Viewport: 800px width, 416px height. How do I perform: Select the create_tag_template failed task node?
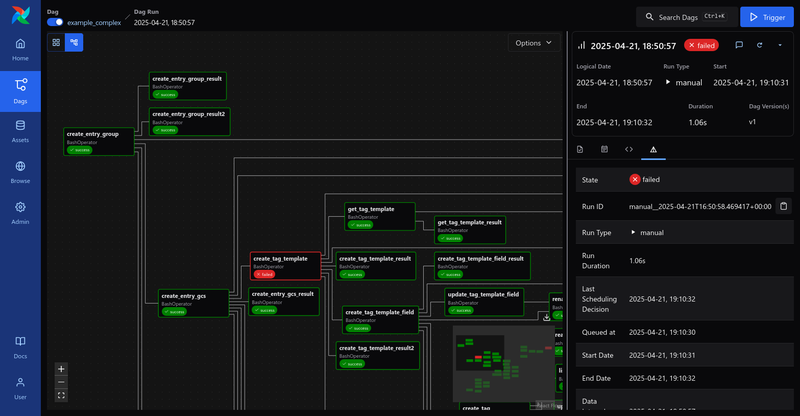coord(285,264)
